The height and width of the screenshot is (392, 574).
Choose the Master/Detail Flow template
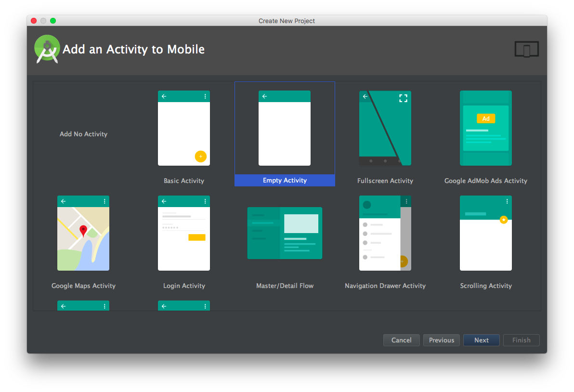pos(285,233)
